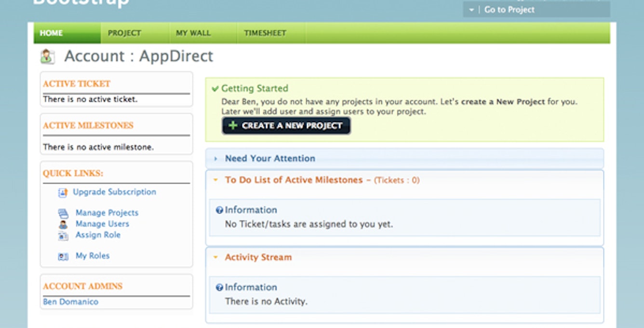Screen dimensions: 644x328
Task: Click 'There is no active milestone.' text
Action: point(98,147)
